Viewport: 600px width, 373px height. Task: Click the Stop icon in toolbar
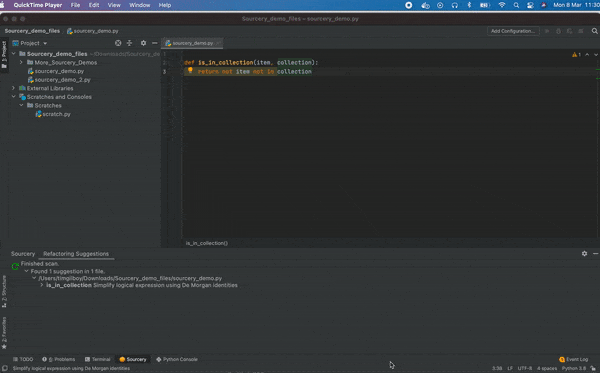tap(581, 31)
